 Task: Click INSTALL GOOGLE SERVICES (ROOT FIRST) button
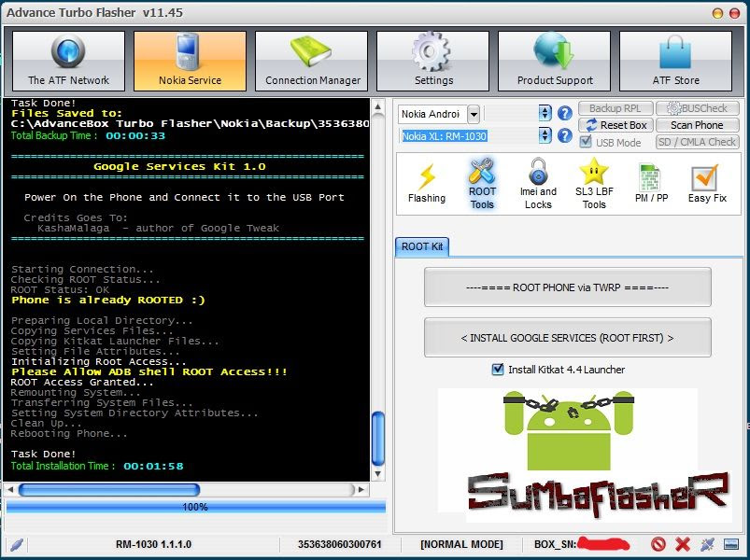pos(567,338)
